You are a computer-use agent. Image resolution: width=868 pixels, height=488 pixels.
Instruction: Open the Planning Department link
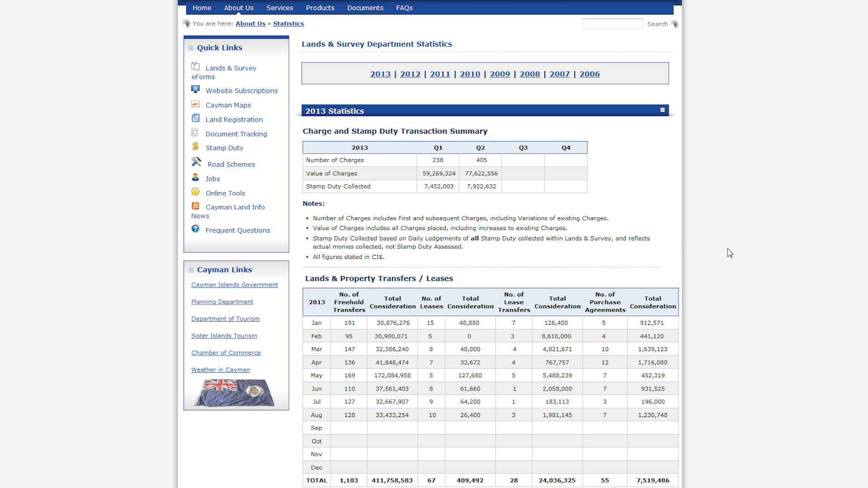222,302
